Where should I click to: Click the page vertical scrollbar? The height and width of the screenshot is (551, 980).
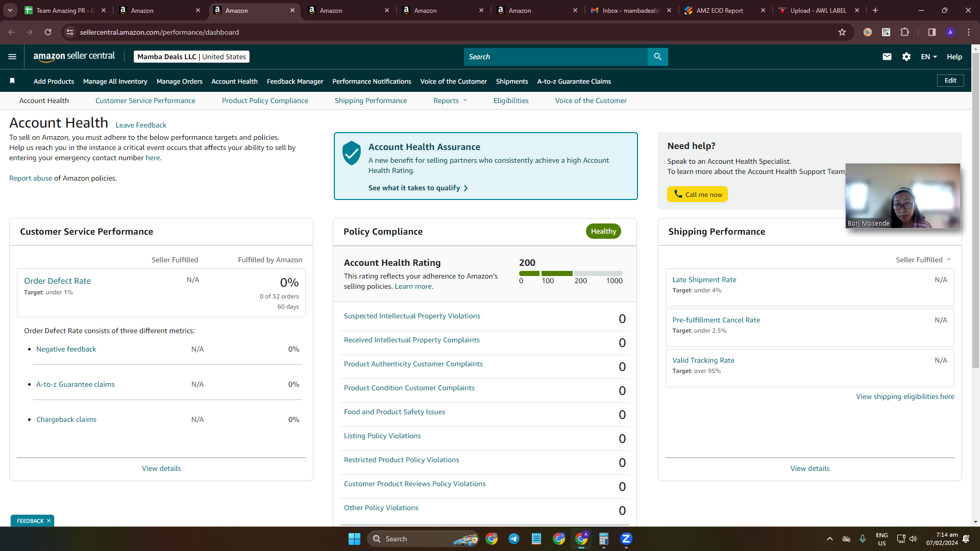(x=975, y=209)
